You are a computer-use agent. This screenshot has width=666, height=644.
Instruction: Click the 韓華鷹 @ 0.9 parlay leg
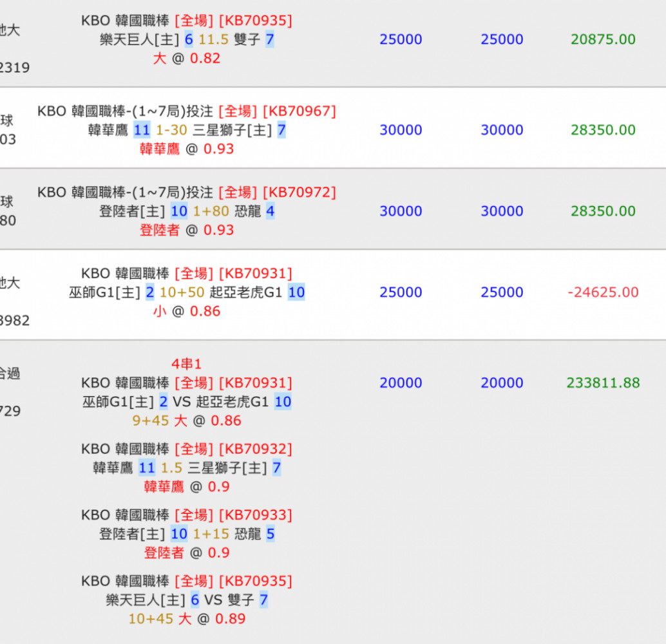pos(186,487)
